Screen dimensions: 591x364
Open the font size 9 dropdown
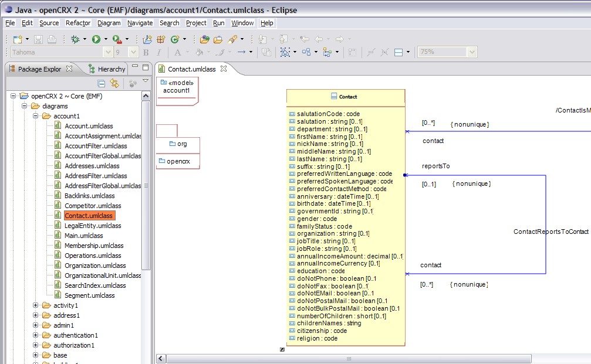tap(133, 52)
